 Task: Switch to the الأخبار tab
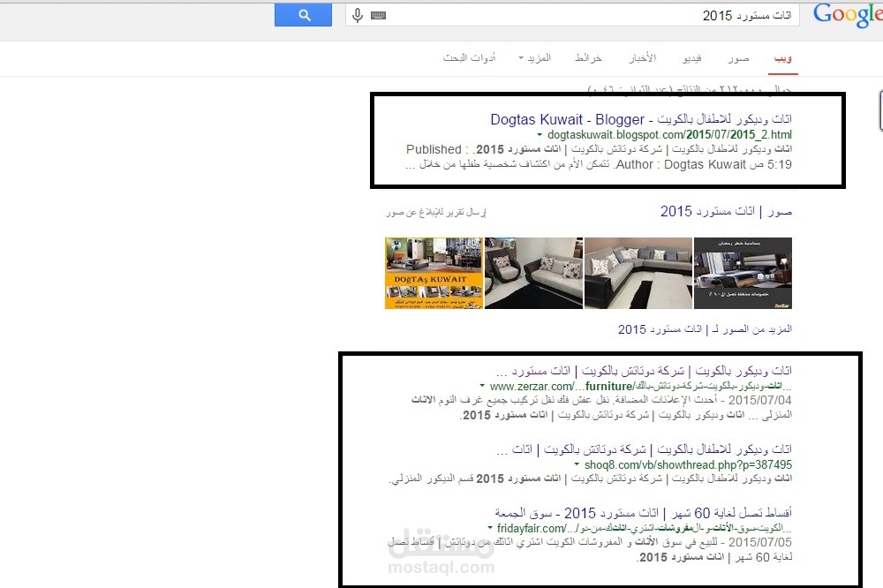coord(643,58)
